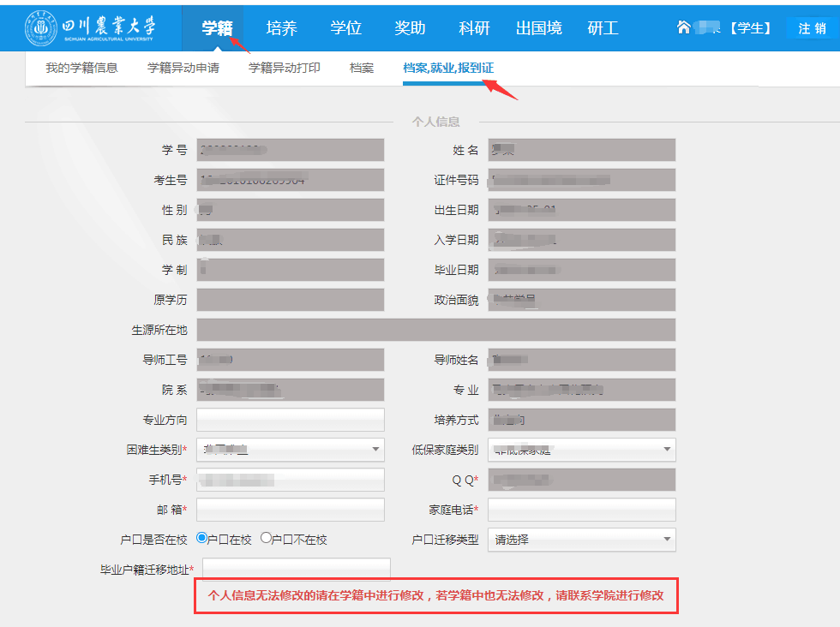Viewport: 840px width, 627px height.
Task: Switch to 我的学籍信息 tab
Action: (x=81, y=68)
